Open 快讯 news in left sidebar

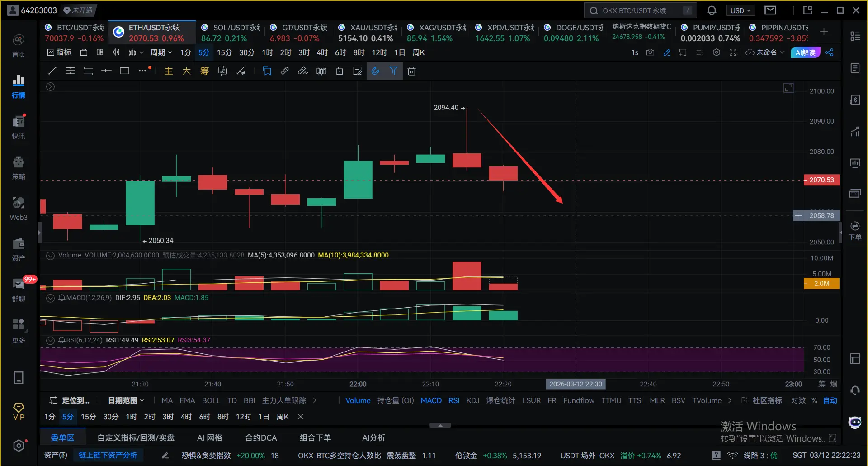click(19, 127)
